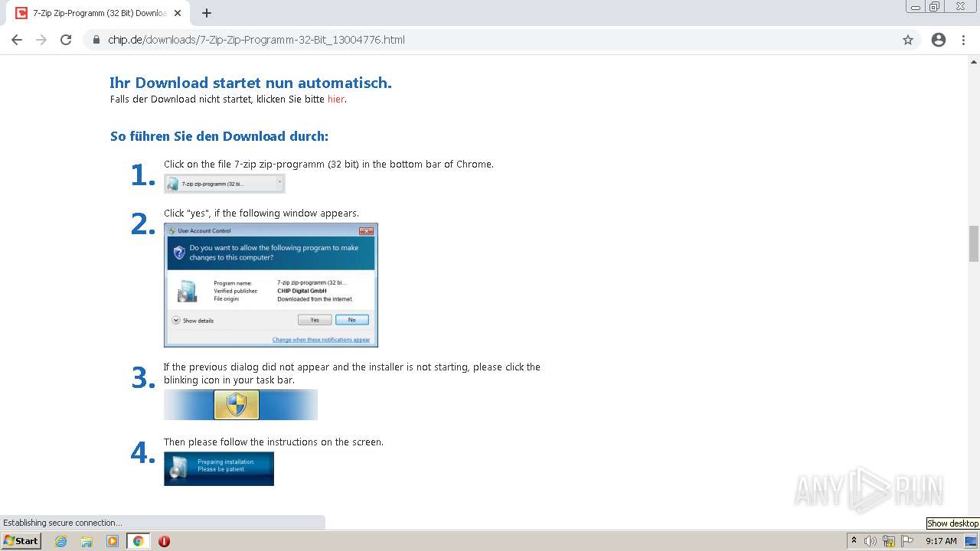980x551 pixels.
Task: Go back to the previous page
Action: pos(17,40)
